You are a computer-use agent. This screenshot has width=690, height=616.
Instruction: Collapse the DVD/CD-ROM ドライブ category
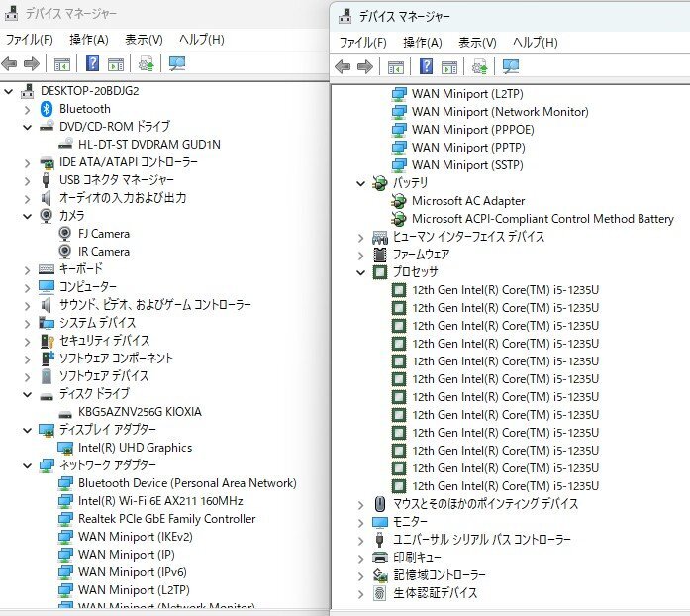point(28,127)
